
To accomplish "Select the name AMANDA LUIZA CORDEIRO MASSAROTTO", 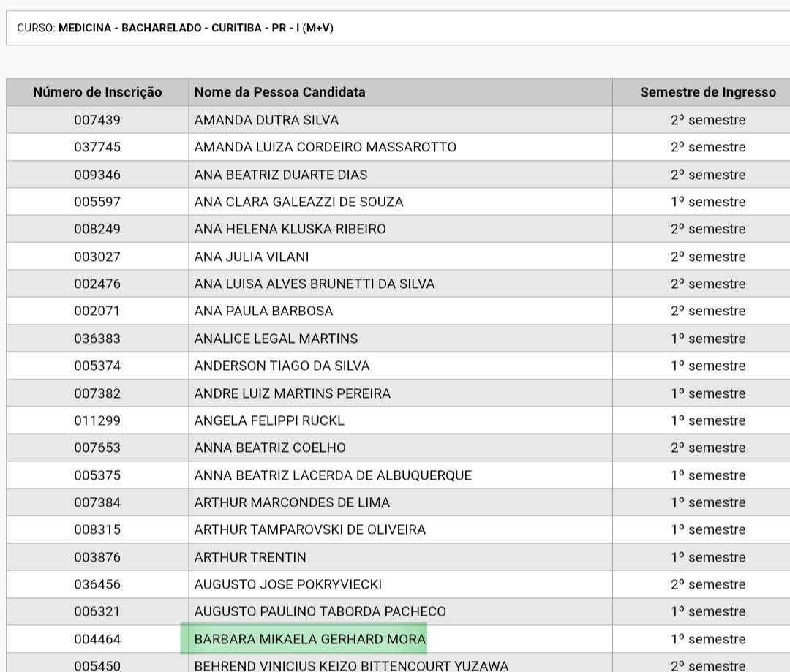I will 325,147.
